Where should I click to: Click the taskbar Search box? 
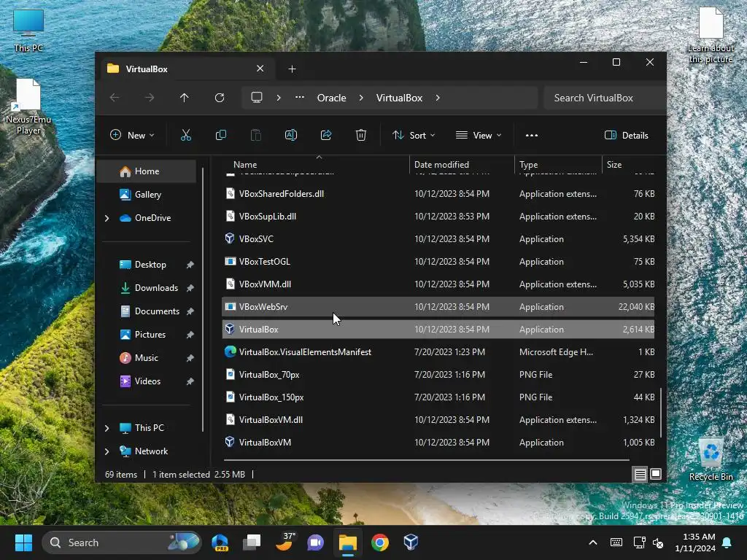point(122,542)
